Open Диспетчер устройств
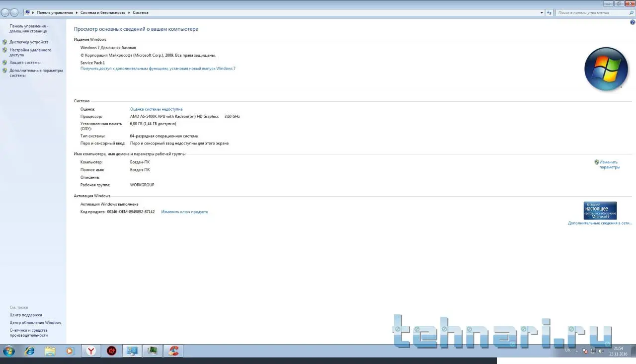This screenshot has height=364, width=636. click(29, 42)
